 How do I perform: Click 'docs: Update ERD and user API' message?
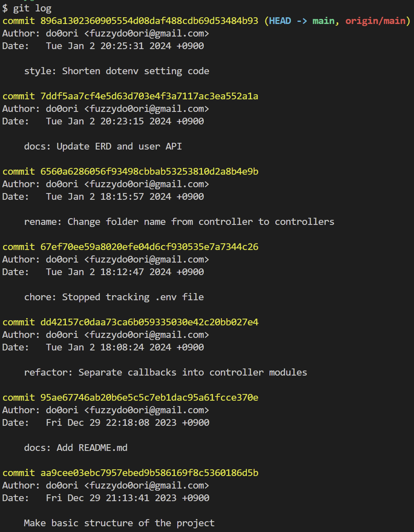click(103, 146)
